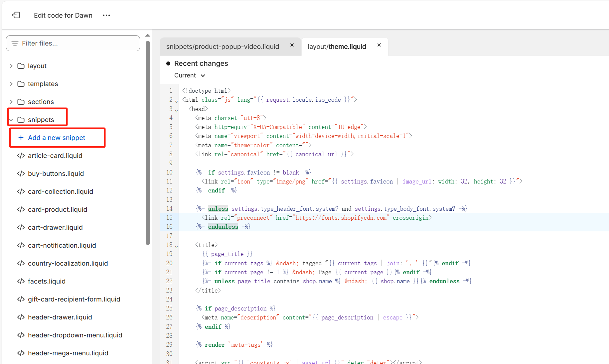Click the Edit code for Dawn title

tap(63, 15)
